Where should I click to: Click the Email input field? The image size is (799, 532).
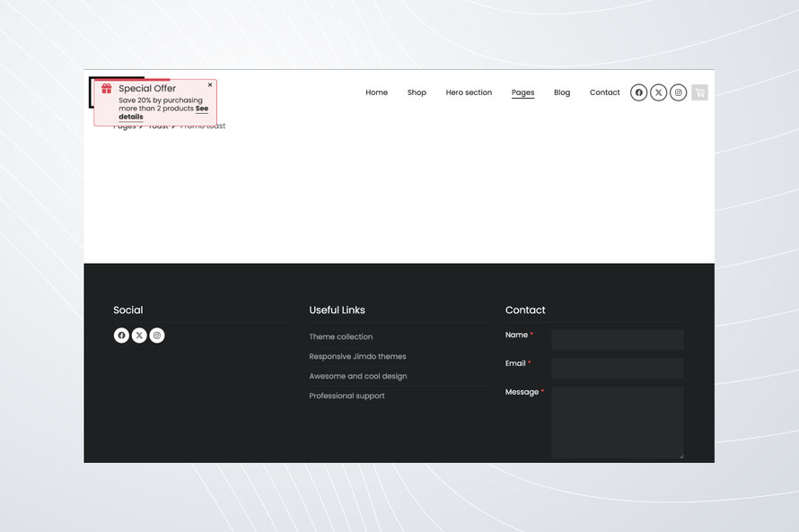point(617,368)
